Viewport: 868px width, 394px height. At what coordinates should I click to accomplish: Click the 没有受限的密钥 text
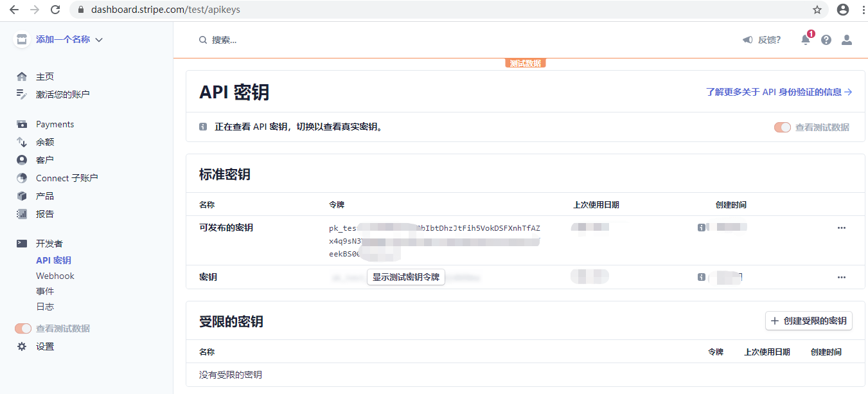click(231, 375)
